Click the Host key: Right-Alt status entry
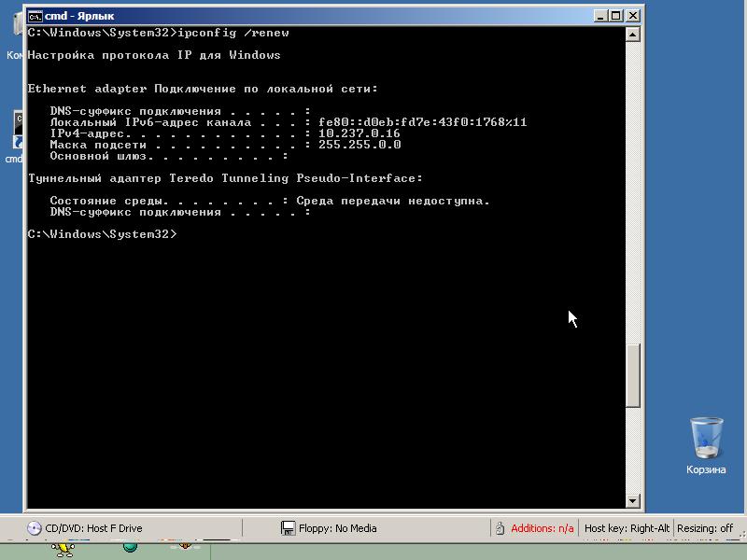Image resolution: width=747 pixels, height=560 pixels. pyautogui.click(x=627, y=528)
